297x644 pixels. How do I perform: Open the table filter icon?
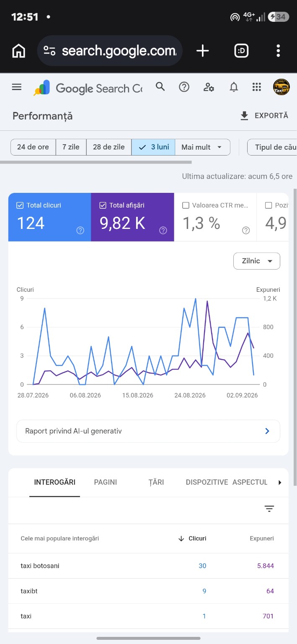[269, 509]
